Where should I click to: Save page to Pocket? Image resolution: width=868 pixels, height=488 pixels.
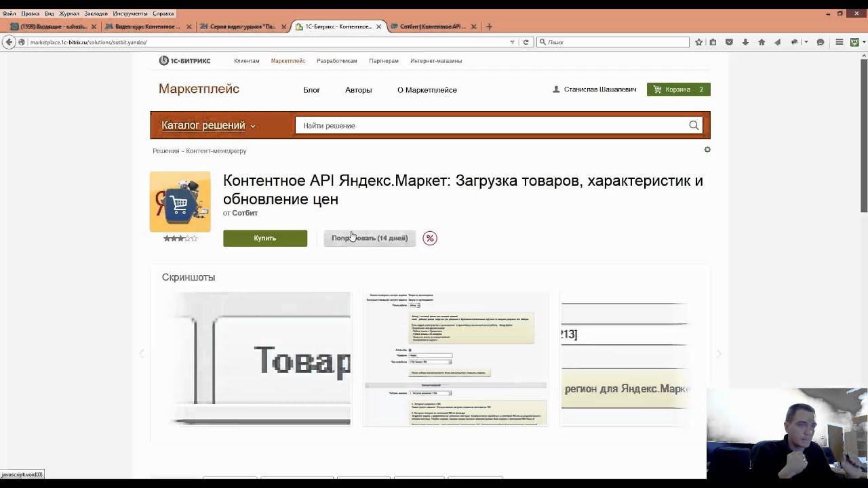pyautogui.click(x=729, y=42)
